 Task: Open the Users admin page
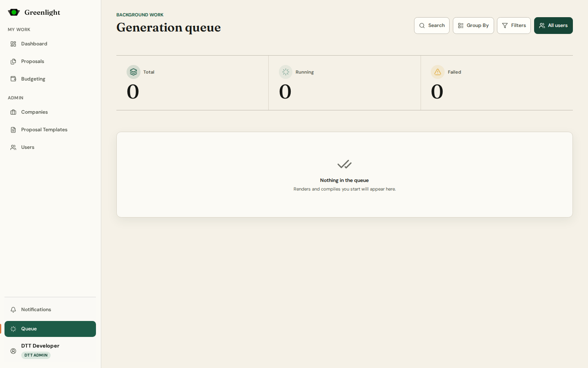(x=50, y=147)
